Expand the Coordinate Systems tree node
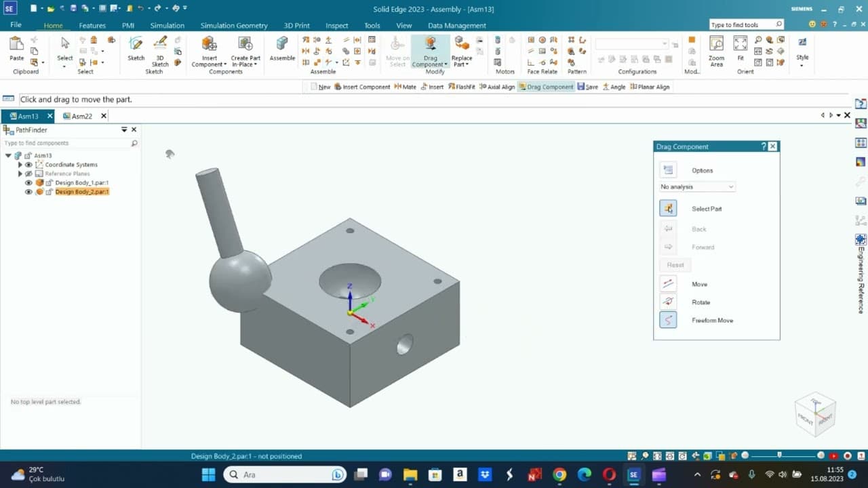The width and height of the screenshot is (868, 488). [x=20, y=165]
